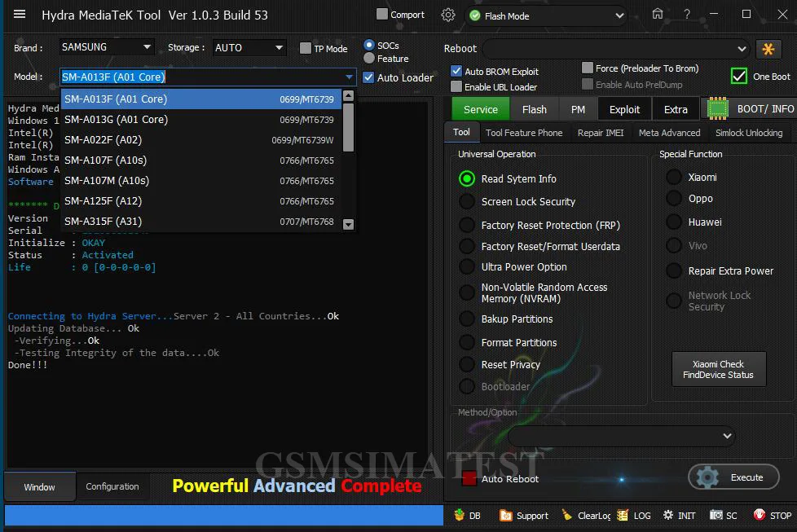Click Xiaomi Check FindDevice Status button

click(x=718, y=369)
